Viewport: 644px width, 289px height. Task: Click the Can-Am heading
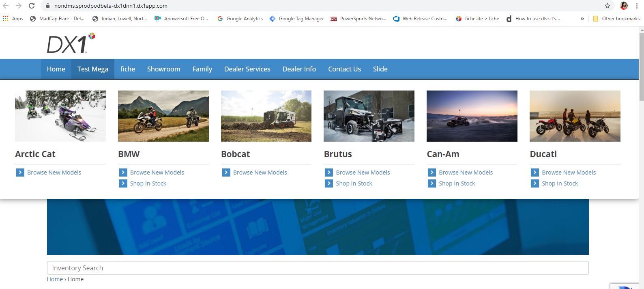click(443, 154)
